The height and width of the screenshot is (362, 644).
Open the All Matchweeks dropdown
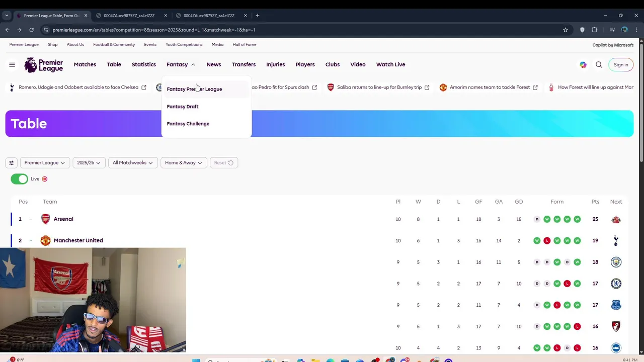(x=132, y=162)
